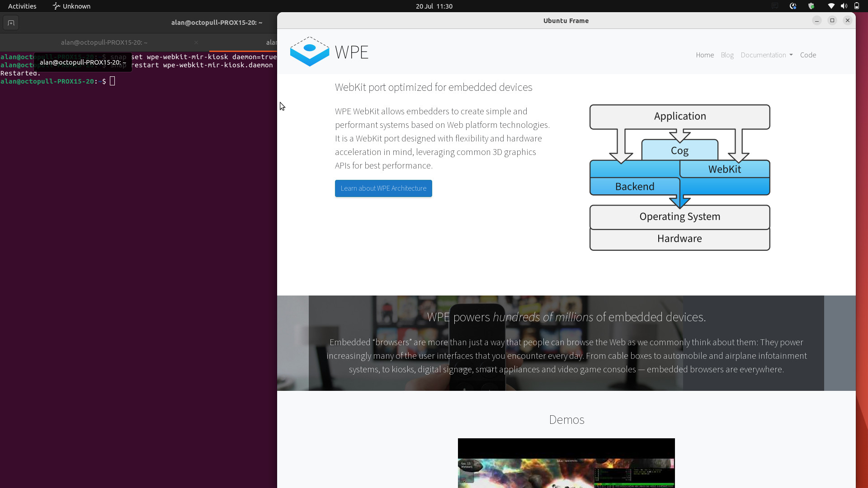Viewport: 868px width, 488px height.
Task: Open the calendar by clicking the clock
Action: coord(434,6)
